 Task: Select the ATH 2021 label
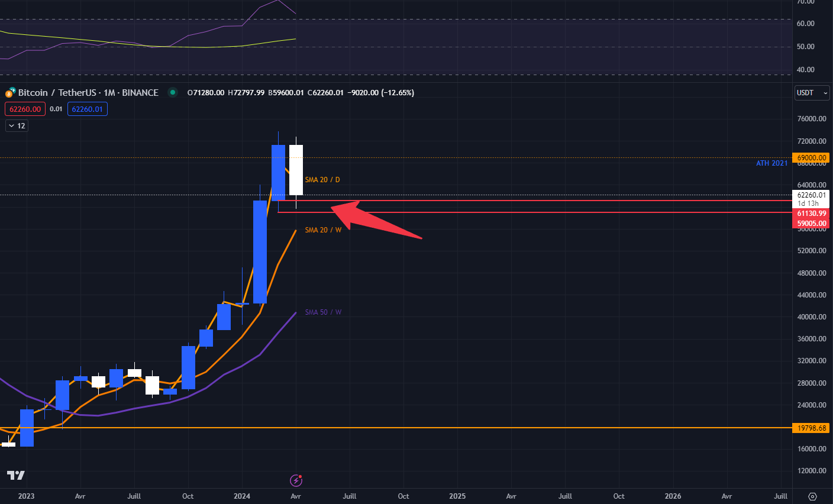[771, 163]
